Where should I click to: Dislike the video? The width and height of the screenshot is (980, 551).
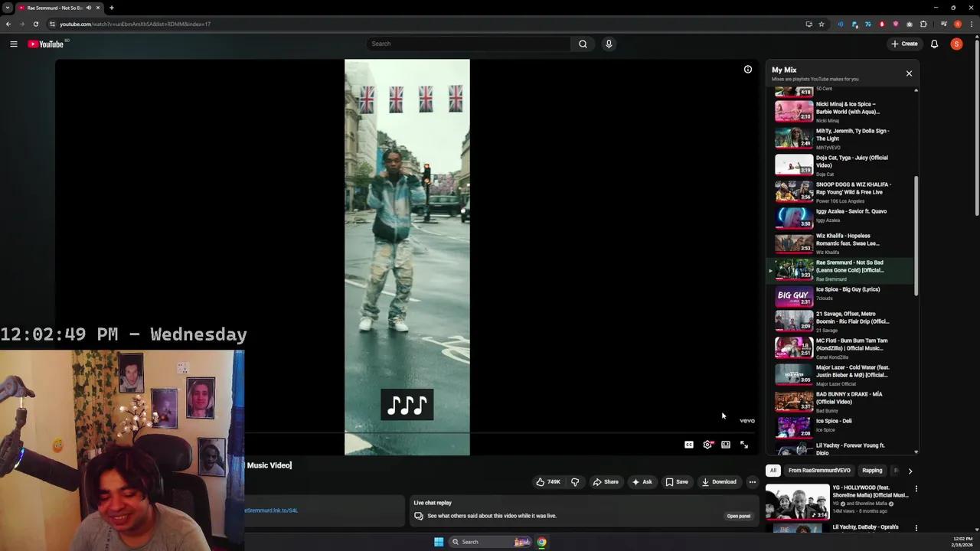575,482
